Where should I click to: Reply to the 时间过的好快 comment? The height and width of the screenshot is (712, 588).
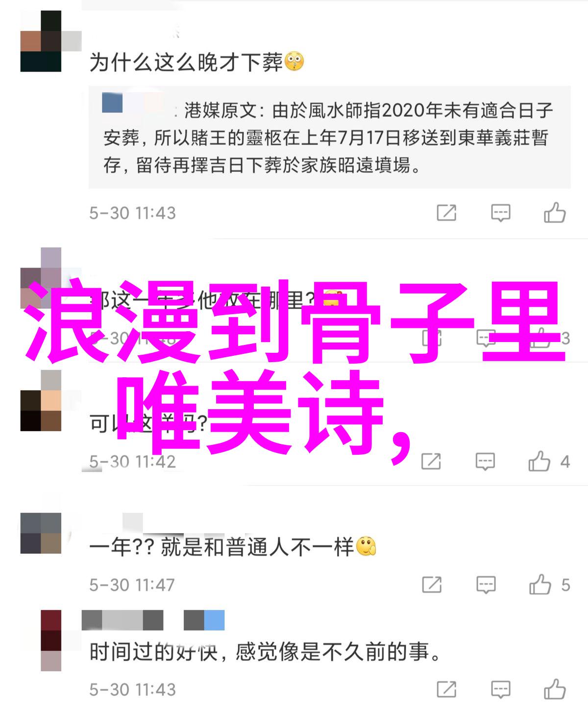[501, 690]
